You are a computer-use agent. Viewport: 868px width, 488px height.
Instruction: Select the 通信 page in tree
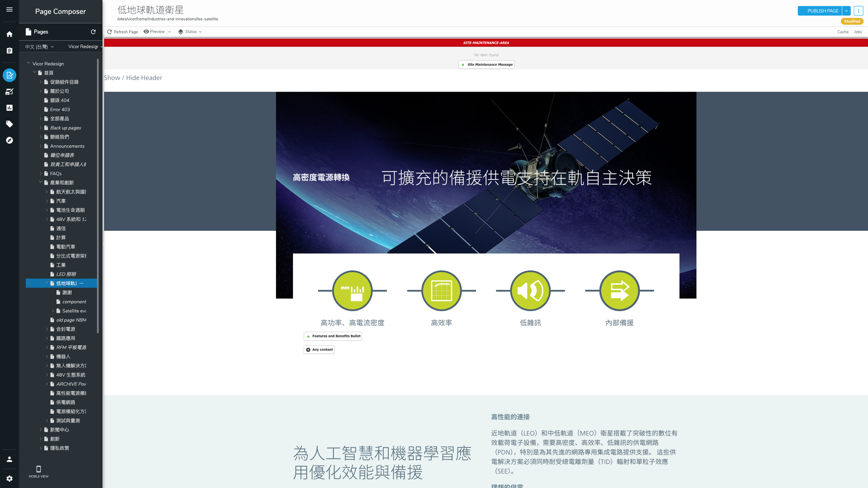tap(61, 228)
